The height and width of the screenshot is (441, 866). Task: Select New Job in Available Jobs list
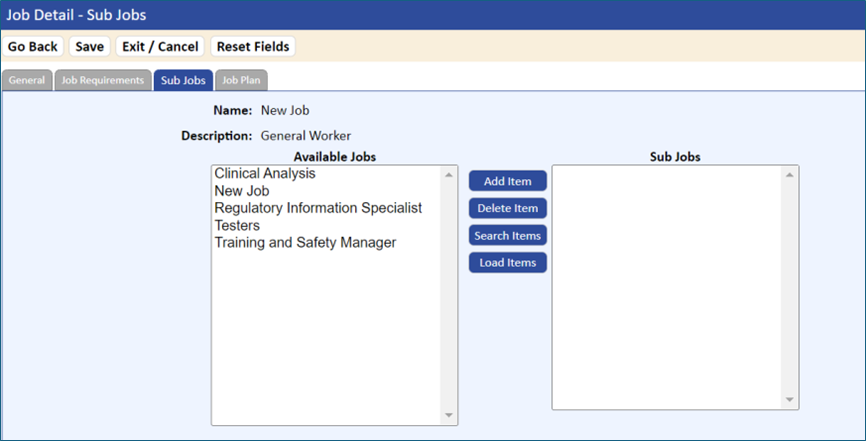242,191
